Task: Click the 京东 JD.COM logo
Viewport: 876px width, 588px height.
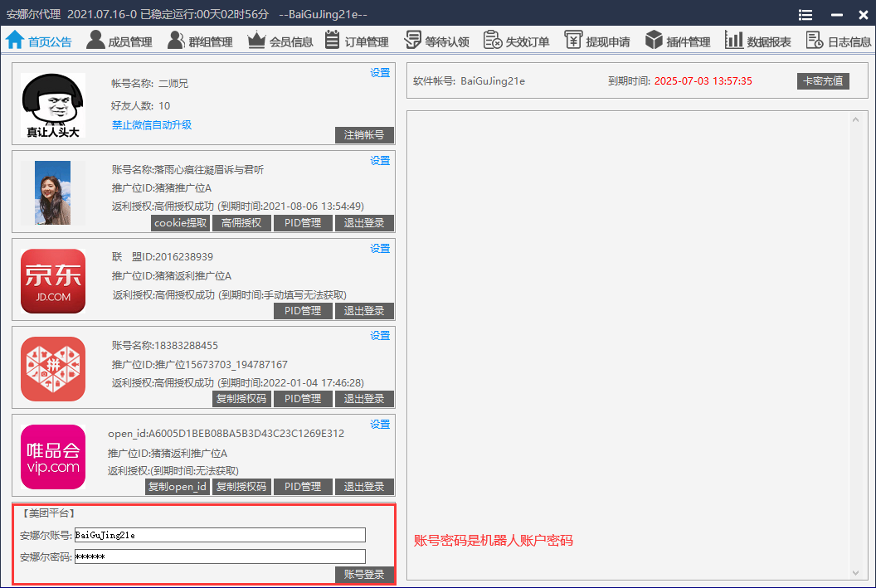Action: tap(53, 281)
